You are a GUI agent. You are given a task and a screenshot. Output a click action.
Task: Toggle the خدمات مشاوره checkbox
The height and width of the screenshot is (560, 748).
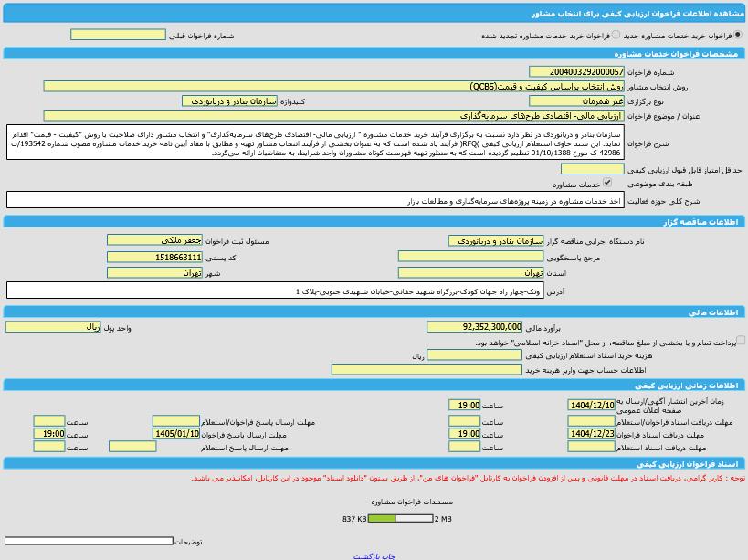[607, 183]
